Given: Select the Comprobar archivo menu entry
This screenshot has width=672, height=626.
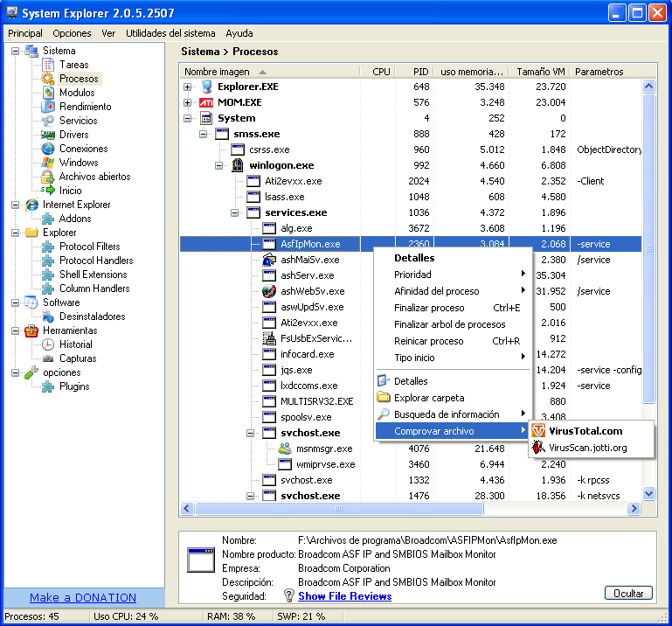Looking at the screenshot, I should tap(454, 431).
